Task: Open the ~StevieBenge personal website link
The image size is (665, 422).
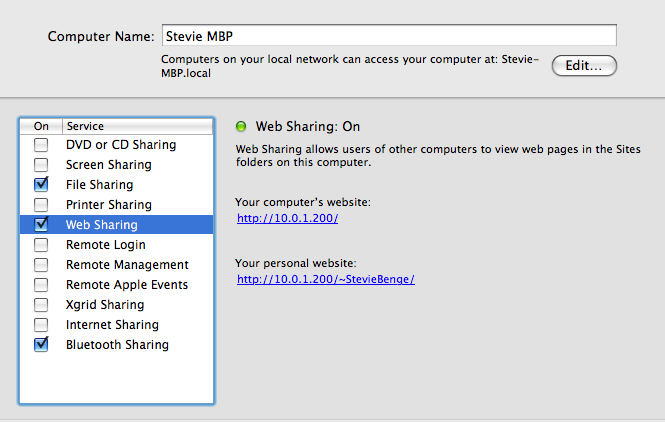Action: point(326,279)
